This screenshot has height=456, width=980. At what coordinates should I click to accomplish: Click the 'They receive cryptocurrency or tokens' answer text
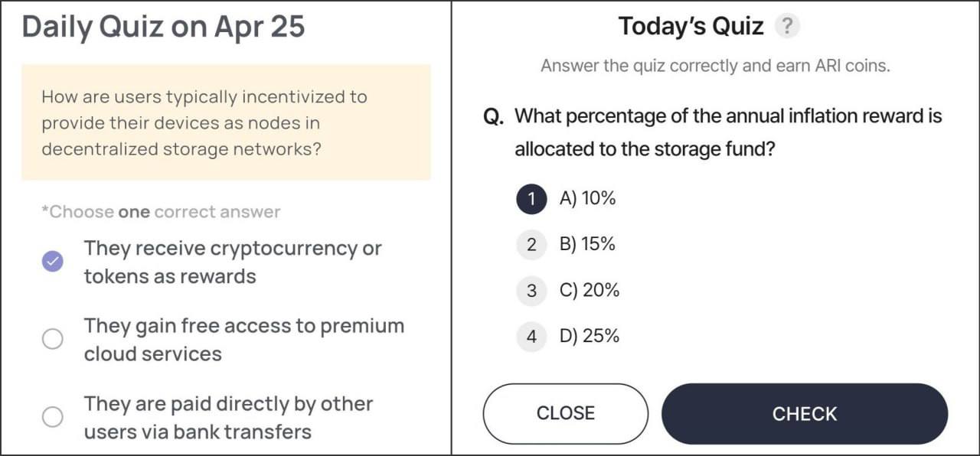click(x=233, y=262)
